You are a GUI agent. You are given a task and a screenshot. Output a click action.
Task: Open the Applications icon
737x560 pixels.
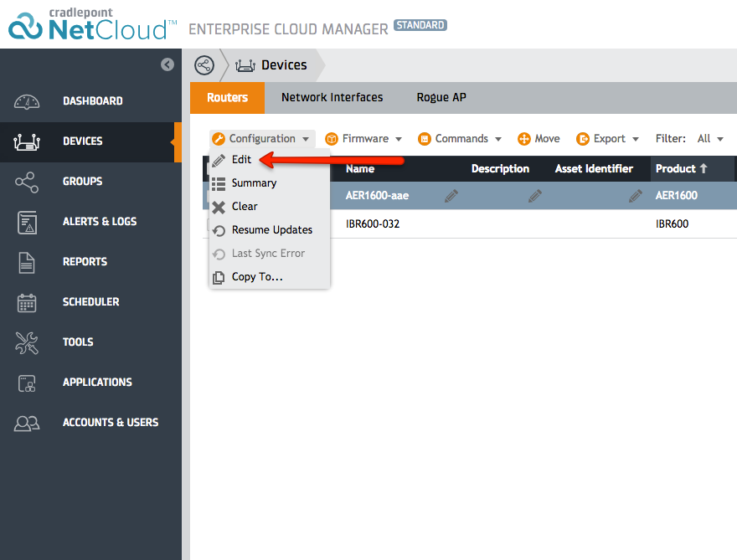pos(27,383)
